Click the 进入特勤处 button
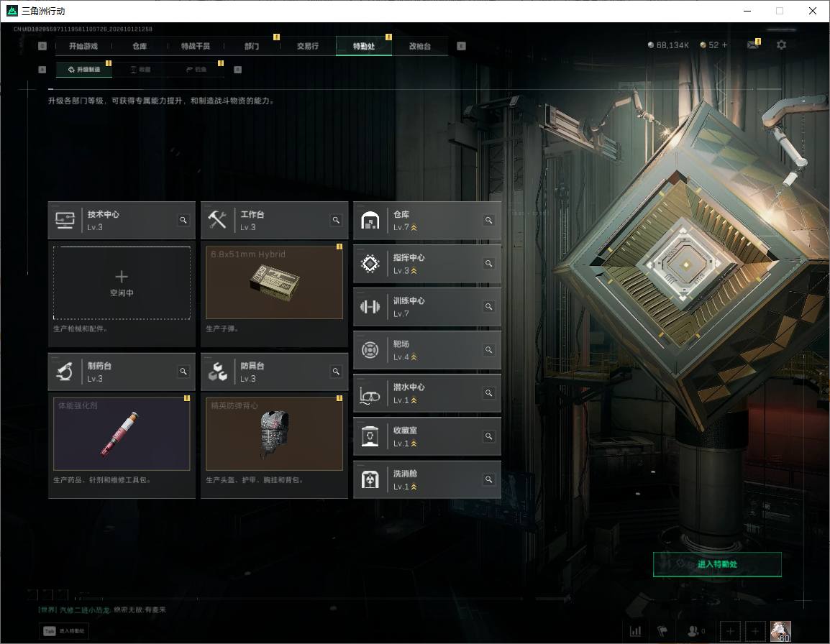The image size is (830, 644). (717, 564)
